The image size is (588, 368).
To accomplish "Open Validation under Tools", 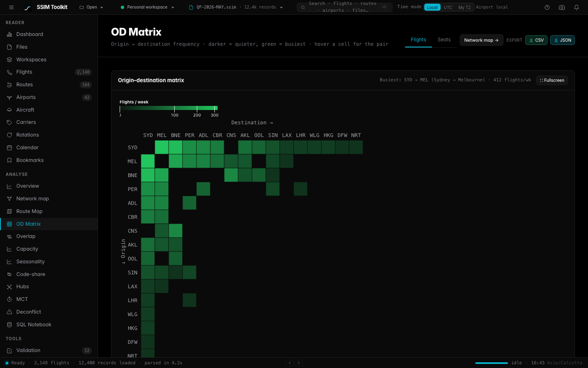I will 49,350.
